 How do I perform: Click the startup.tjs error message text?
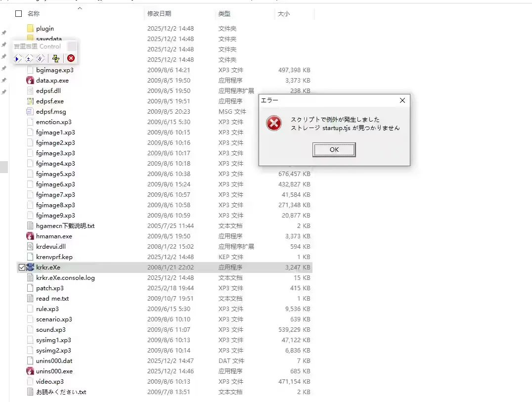click(346, 128)
